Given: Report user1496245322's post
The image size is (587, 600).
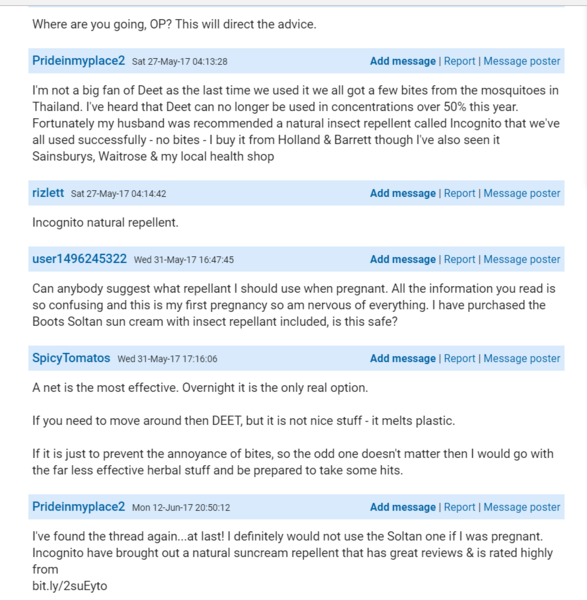Looking at the screenshot, I should [x=459, y=259].
